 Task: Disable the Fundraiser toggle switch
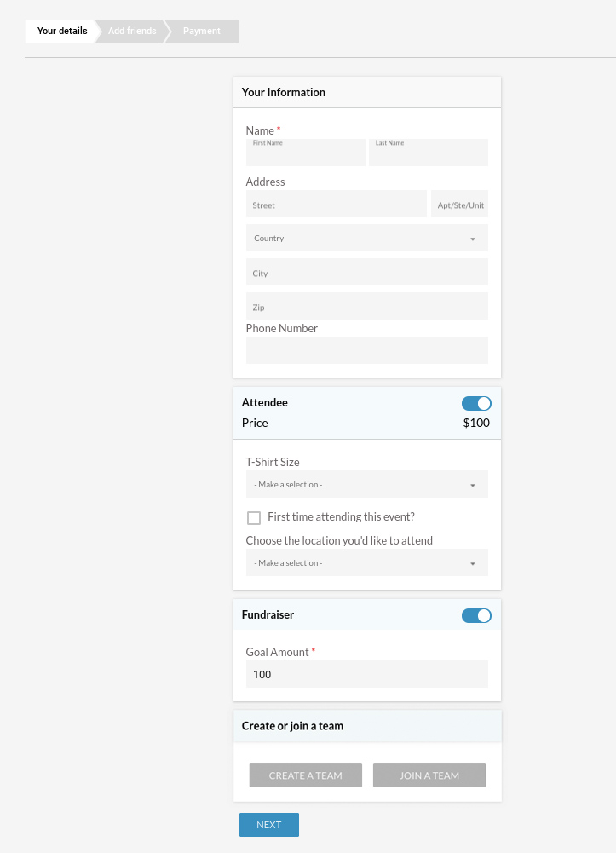point(476,615)
